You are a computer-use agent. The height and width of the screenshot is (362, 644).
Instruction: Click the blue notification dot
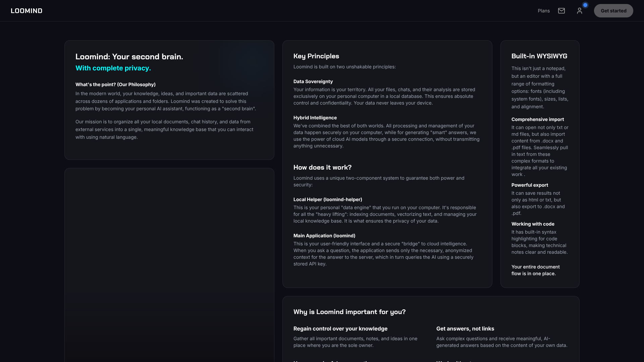click(x=585, y=5)
